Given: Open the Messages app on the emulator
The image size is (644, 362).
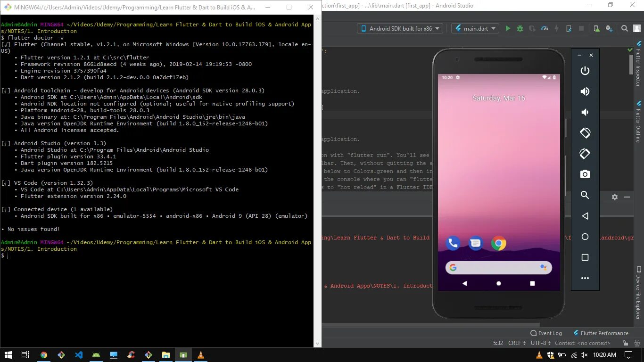Looking at the screenshot, I should [476, 243].
